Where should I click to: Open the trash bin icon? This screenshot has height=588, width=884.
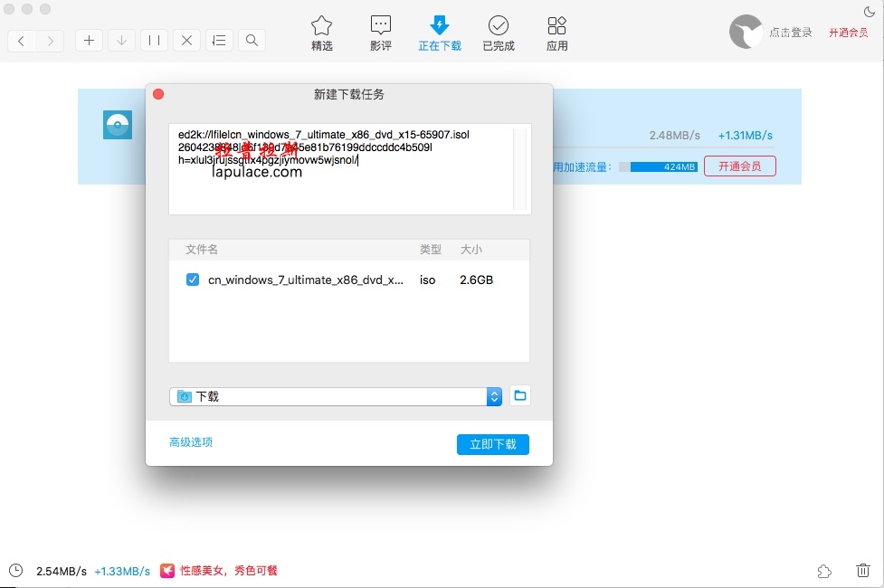tap(862, 571)
